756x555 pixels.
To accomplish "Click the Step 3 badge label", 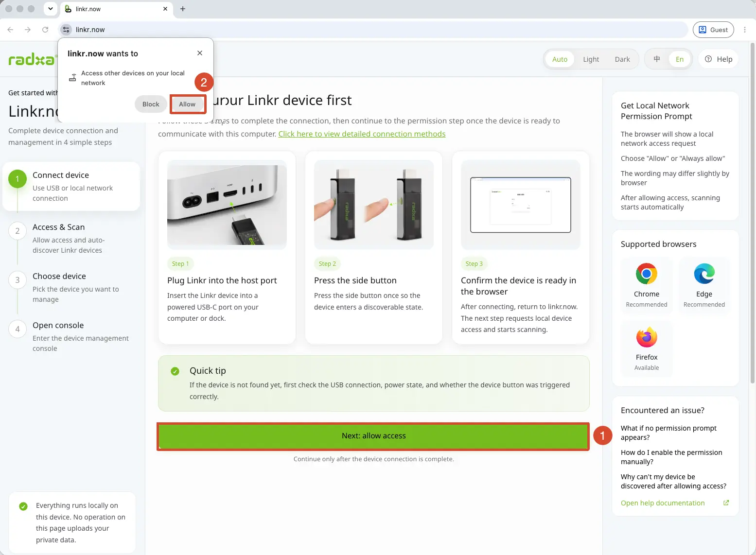I will point(474,263).
